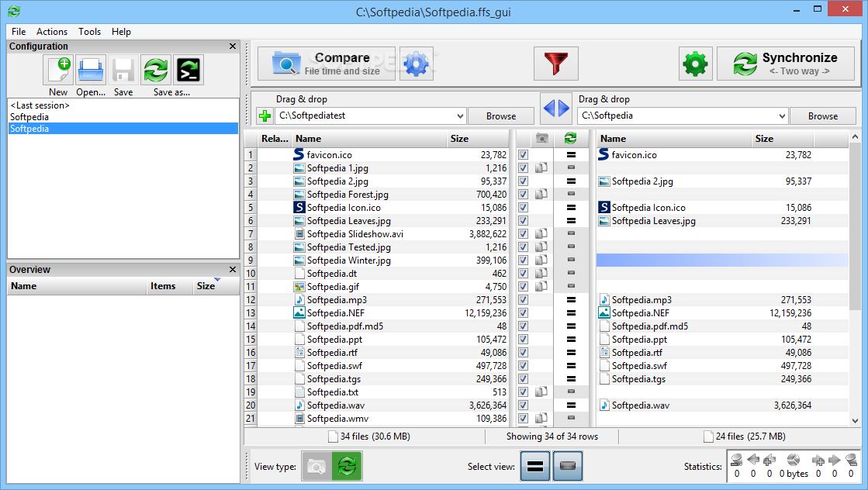Screen dimensions: 868x490
Task: Open comparison settings blue gear
Action: pos(417,64)
